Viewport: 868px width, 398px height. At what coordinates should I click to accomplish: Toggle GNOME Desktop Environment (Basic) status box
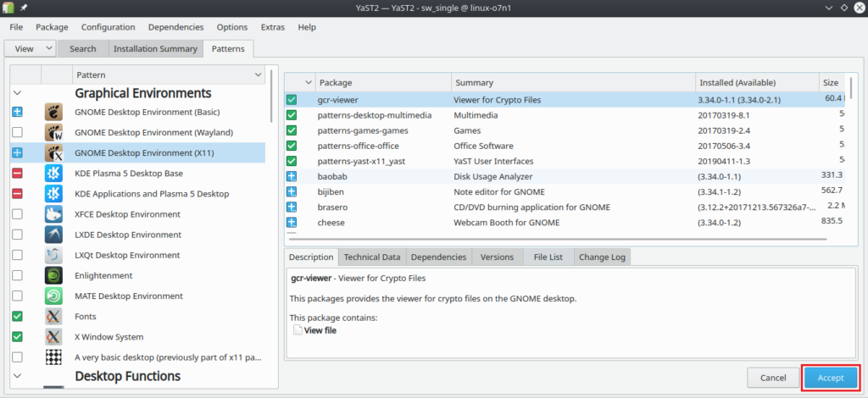pos(18,113)
